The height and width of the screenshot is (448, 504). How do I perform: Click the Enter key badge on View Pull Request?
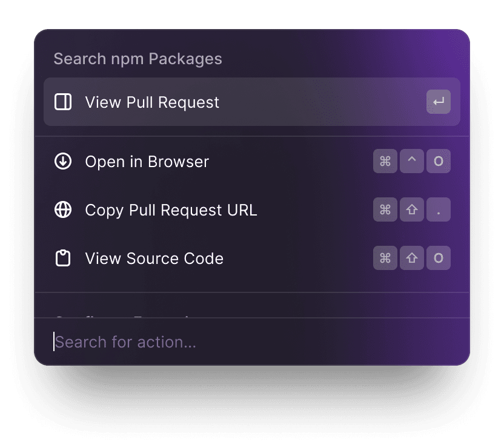point(438,102)
